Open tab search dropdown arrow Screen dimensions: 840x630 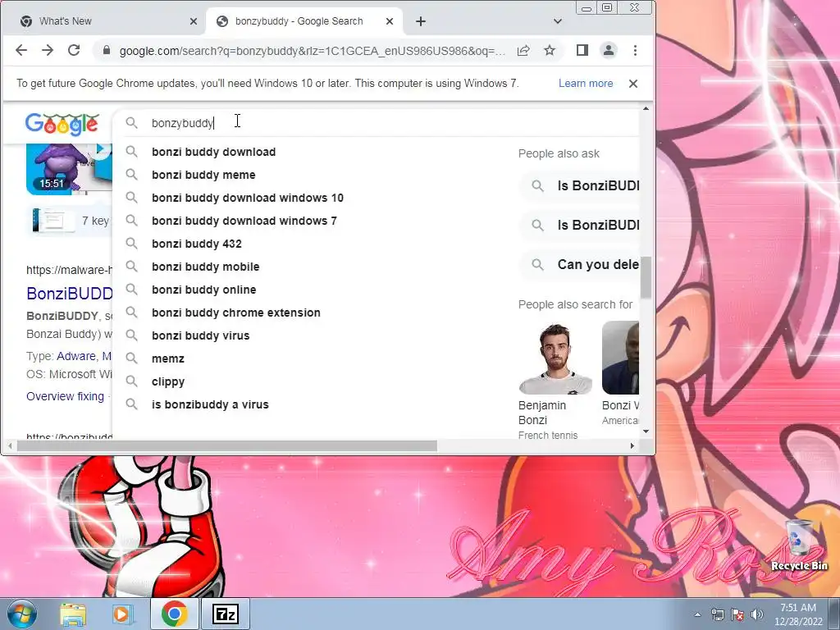(558, 21)
